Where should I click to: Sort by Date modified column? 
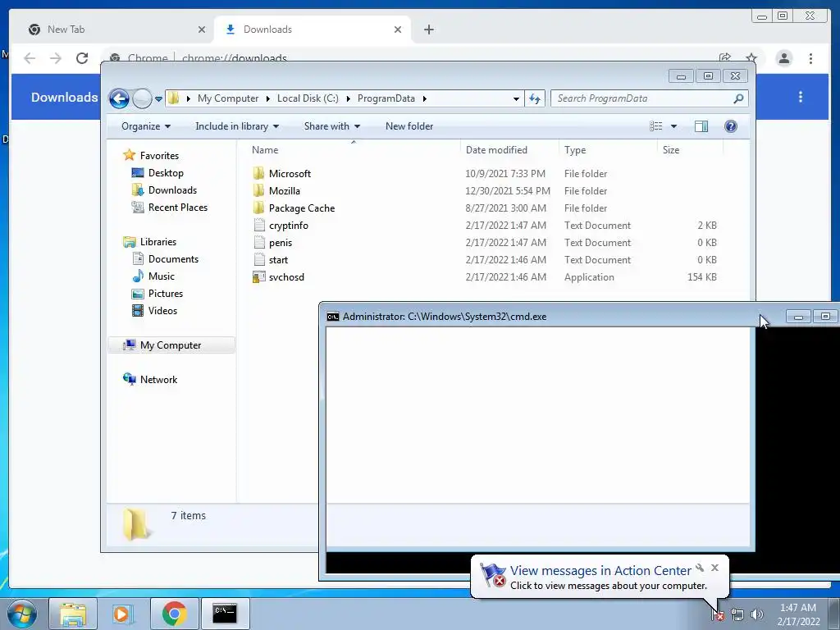tap(496, 150)
